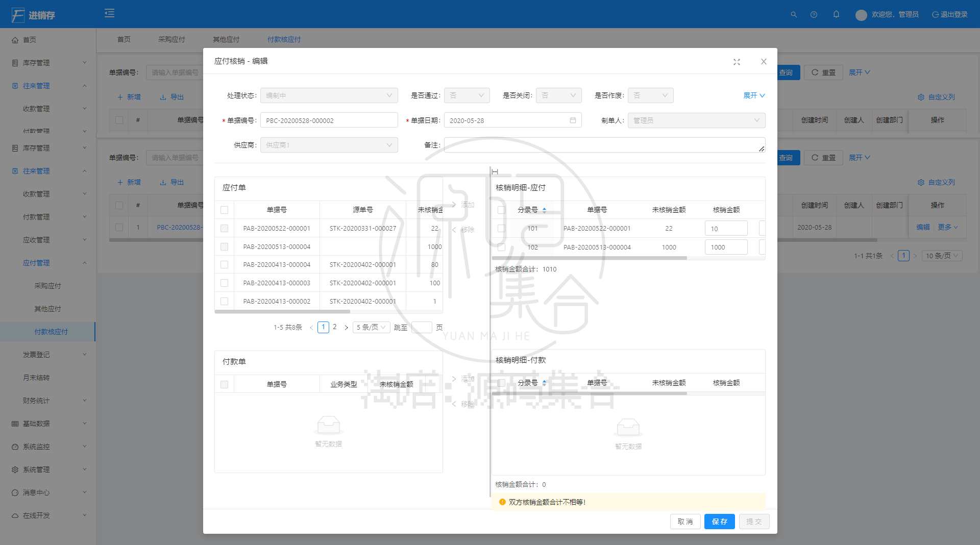Click the 系统监控 sidebar icon
Viewport: 980px width, 545px height.
point(15,447)
